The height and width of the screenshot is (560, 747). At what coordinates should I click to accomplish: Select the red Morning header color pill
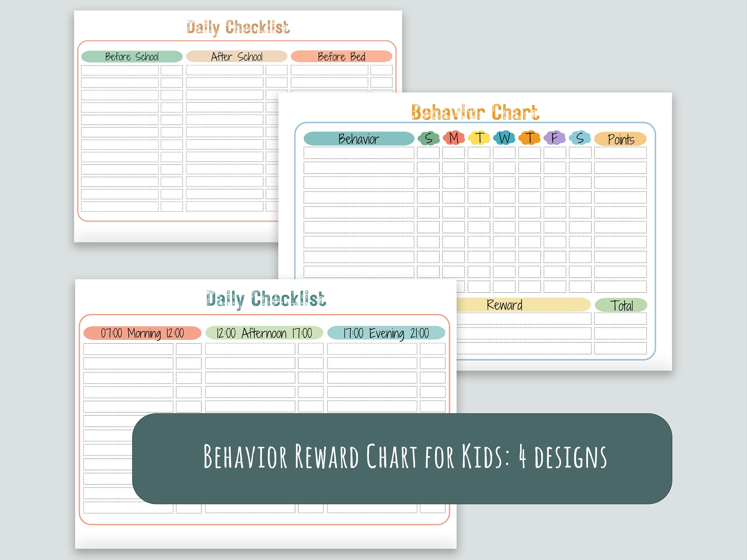[x=142, y=334]
